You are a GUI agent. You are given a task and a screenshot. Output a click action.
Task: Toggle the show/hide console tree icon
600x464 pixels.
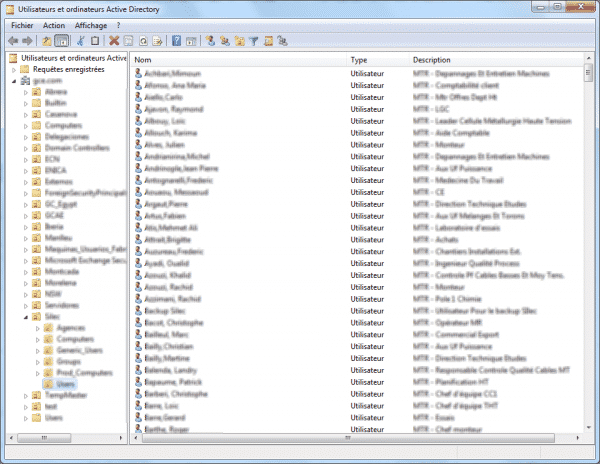(x=62, y=41)
